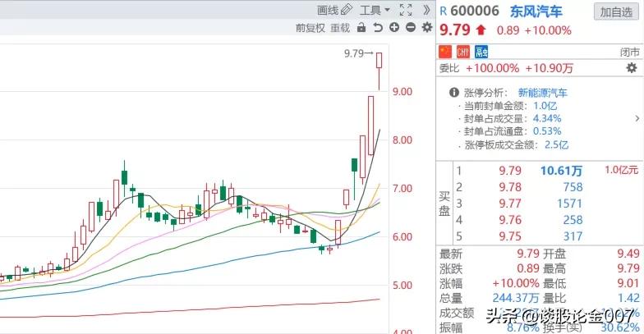
Task: Click the CNY currency icon
Action: (x=463, y=52)
